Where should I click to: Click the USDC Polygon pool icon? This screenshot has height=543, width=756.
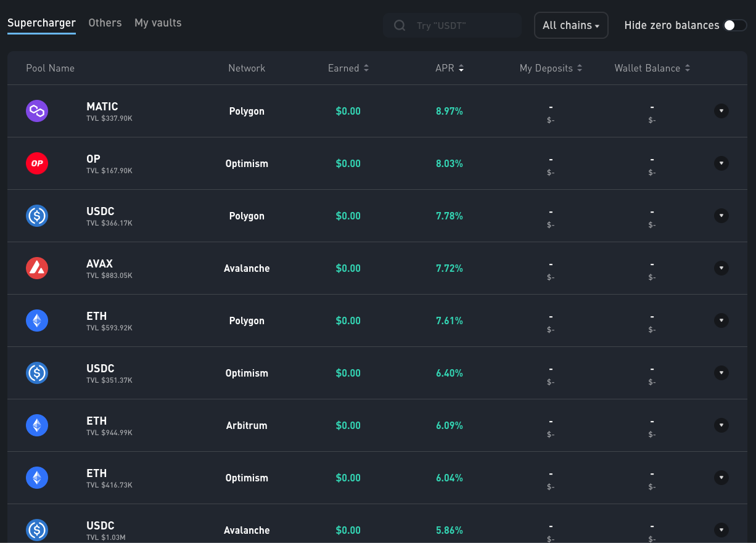pos(37,216)
